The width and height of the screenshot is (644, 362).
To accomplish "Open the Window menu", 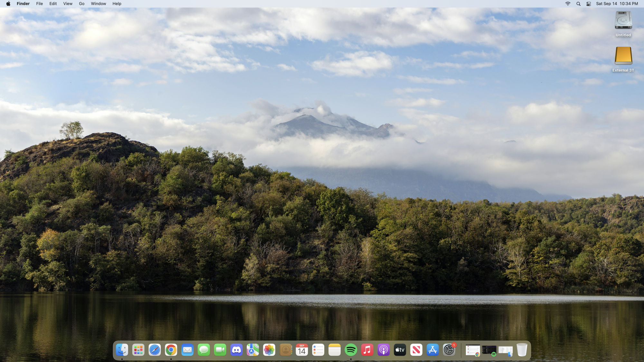I will 98,4.
